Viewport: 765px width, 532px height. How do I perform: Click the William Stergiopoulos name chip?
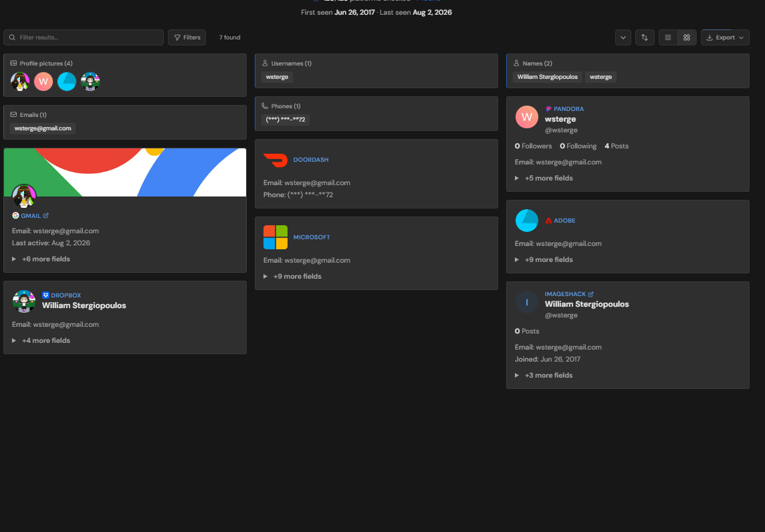[548, 77]
